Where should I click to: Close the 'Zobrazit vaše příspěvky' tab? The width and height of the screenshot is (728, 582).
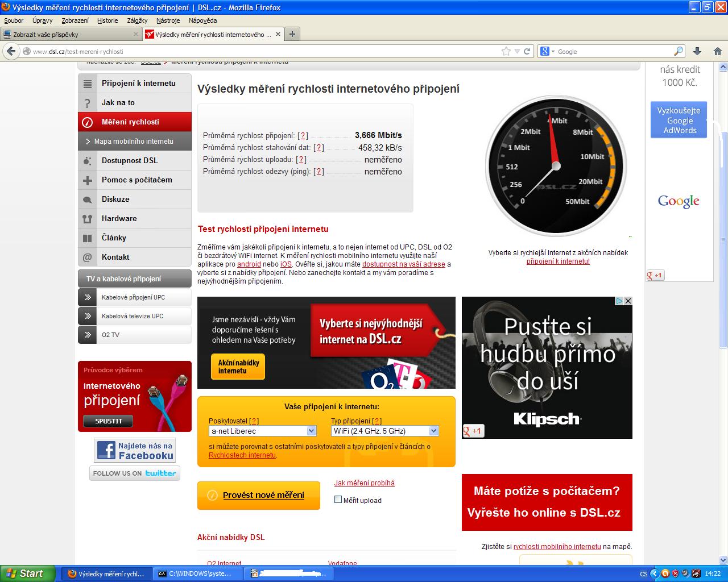coord(136,34)
